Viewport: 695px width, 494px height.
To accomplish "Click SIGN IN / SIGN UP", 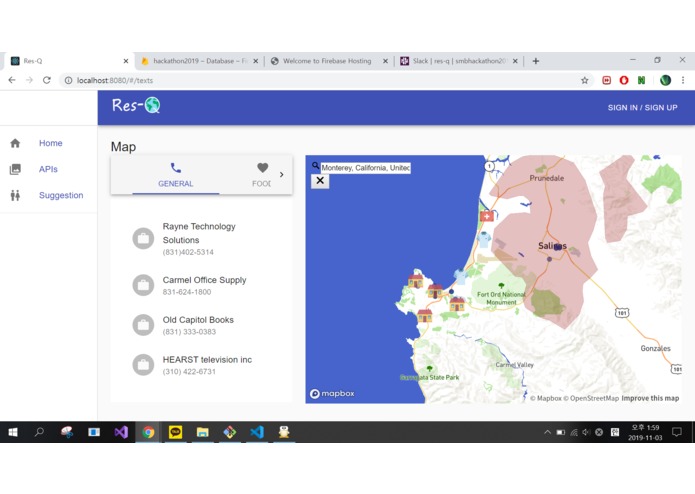I will (x=642, y=108).
